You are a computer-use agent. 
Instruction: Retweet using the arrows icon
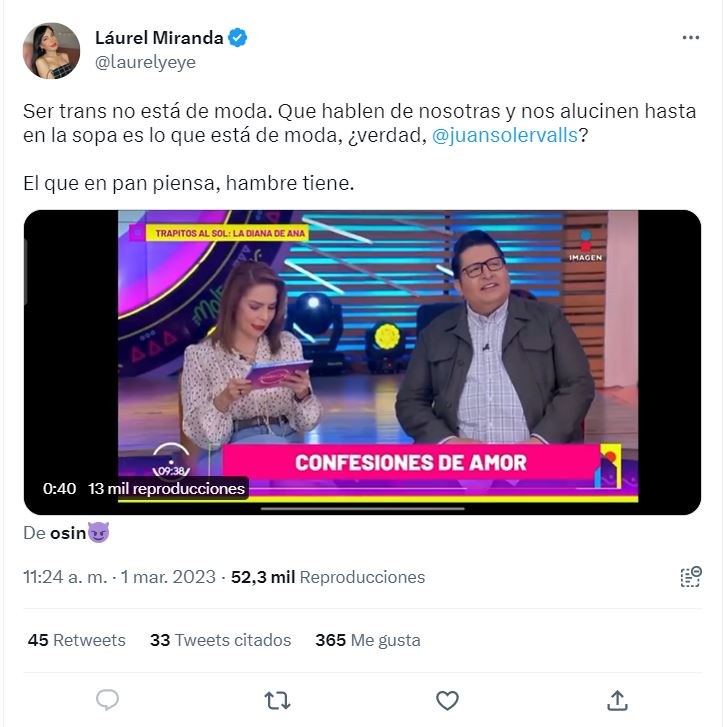coord(277,700)
